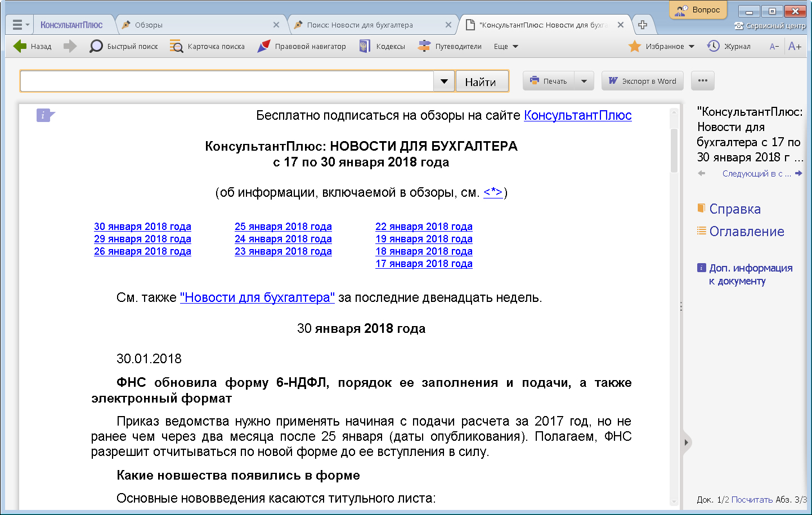
Task: Launch Правовой навигатор
Action: 302,46
